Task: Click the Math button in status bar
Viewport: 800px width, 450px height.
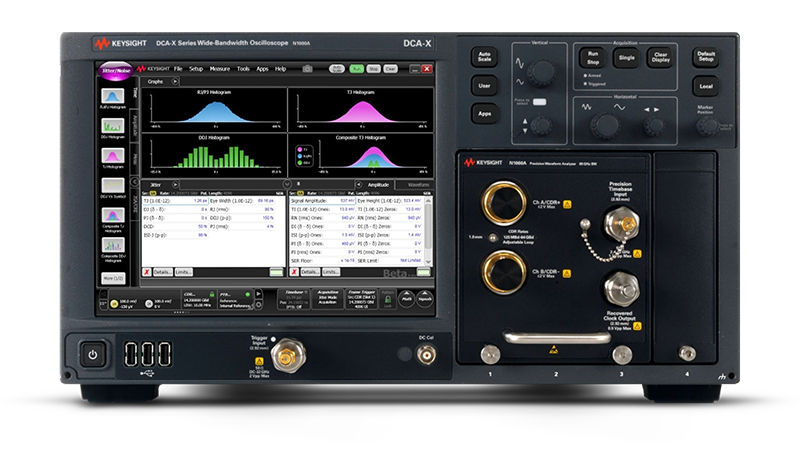Action: pos(407,298)
